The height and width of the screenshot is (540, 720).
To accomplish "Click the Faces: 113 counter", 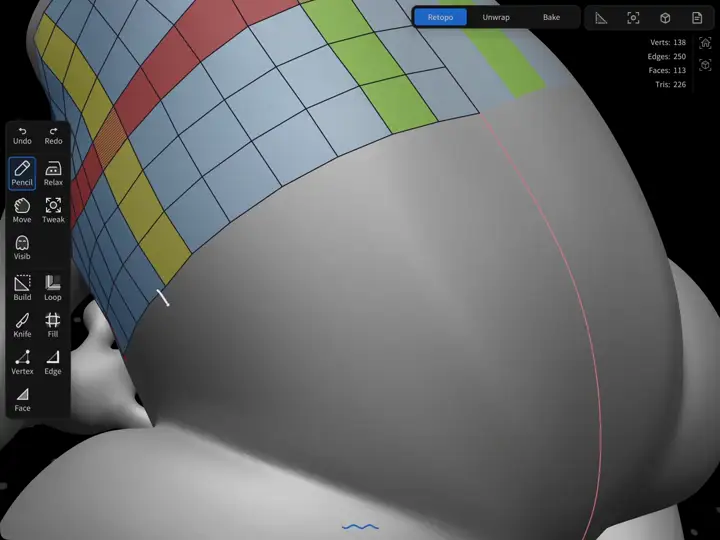I will [667, 70].
